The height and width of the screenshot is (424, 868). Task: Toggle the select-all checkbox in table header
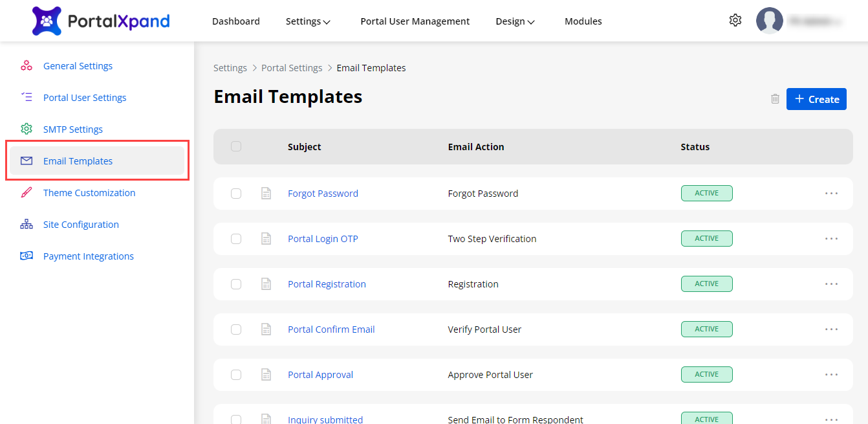pos(236,146)
